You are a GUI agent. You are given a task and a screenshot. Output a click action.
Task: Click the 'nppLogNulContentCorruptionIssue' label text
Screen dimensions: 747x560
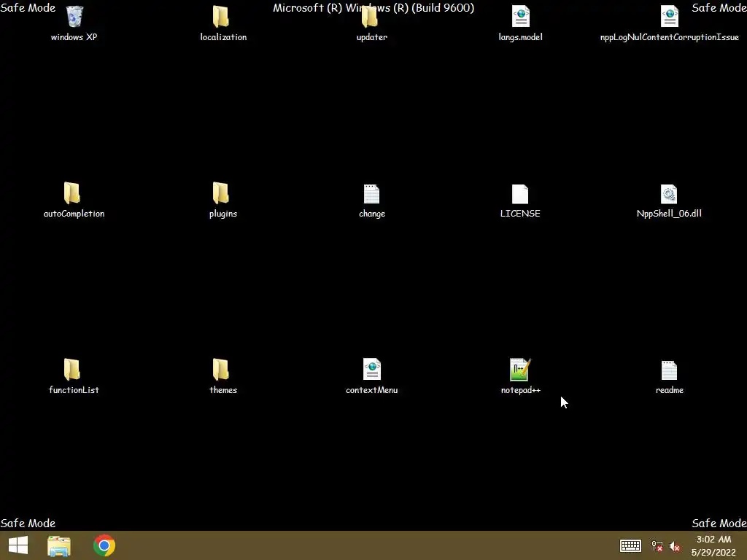click(670, 37)
